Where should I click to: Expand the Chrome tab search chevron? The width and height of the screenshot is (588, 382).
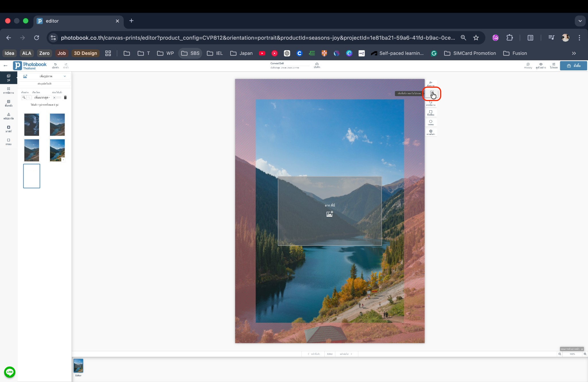[x=580, y=21]
